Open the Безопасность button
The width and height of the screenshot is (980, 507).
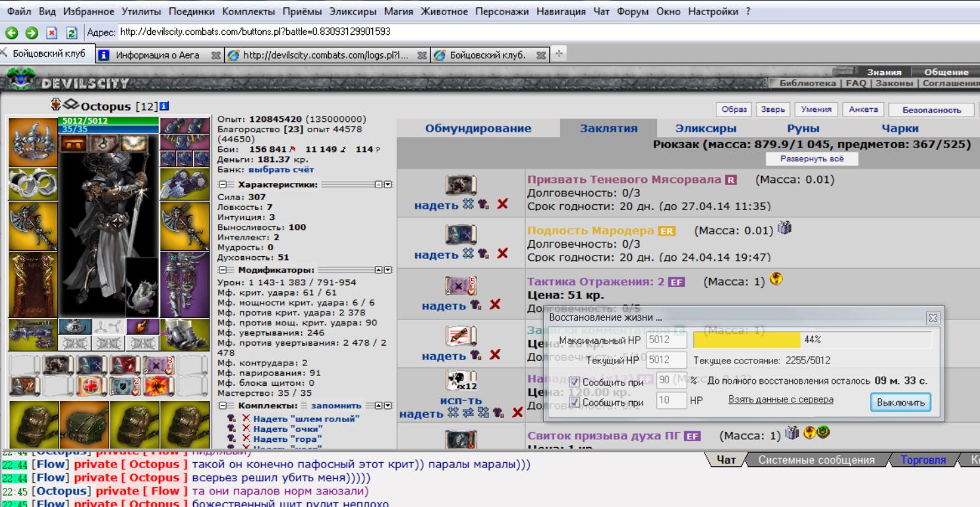tap(931, 110)
